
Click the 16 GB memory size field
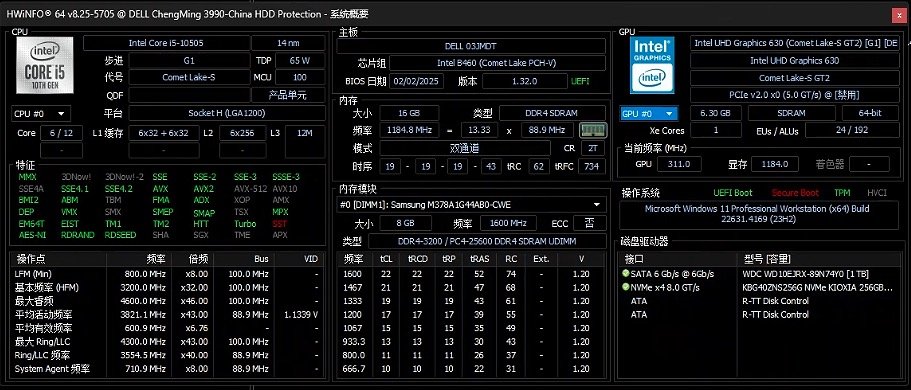tap(408, 113)
